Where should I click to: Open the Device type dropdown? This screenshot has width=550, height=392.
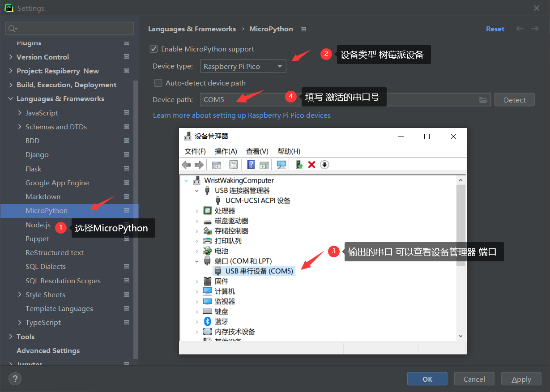243,66
